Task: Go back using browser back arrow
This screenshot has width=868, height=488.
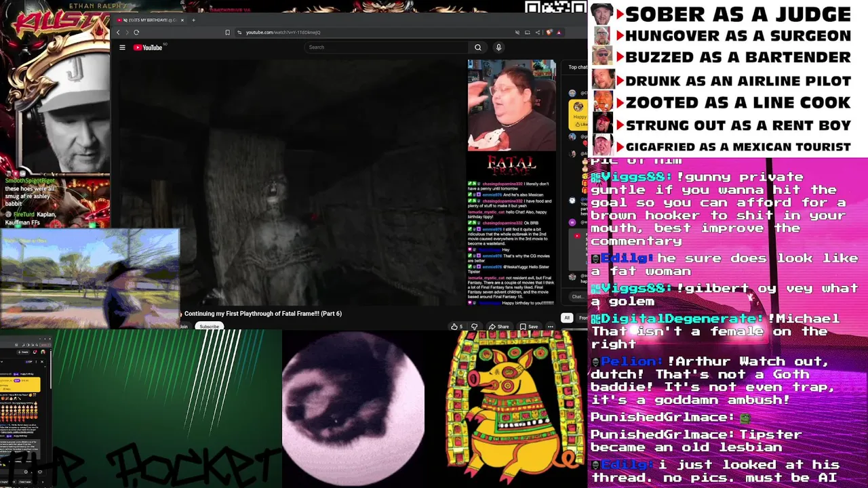Action: pyautogui.click(x=118, y=33)
